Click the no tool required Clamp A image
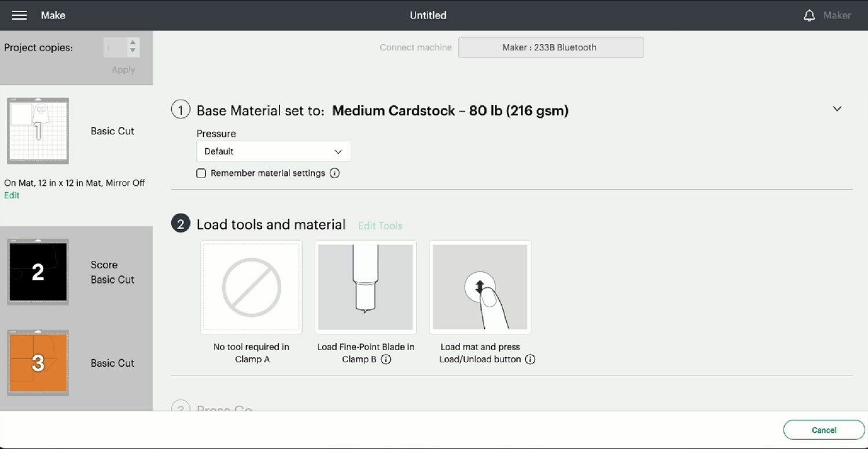 tap(251, 287)
